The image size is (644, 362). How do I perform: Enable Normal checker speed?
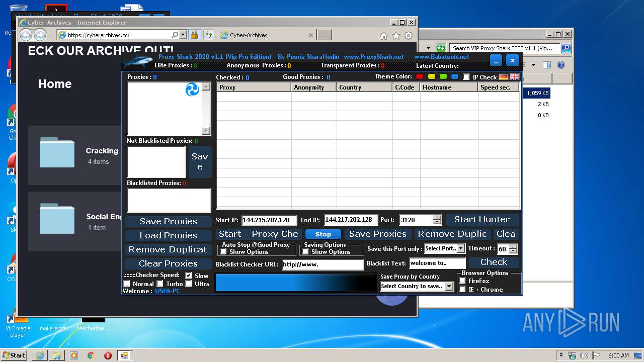[127, 284]
